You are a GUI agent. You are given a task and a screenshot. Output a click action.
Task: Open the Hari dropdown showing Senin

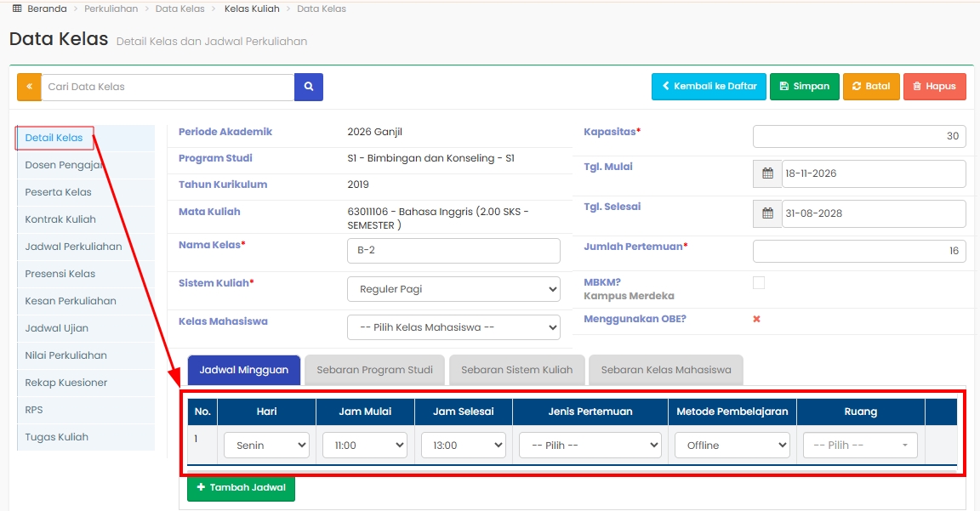point(266,446)
